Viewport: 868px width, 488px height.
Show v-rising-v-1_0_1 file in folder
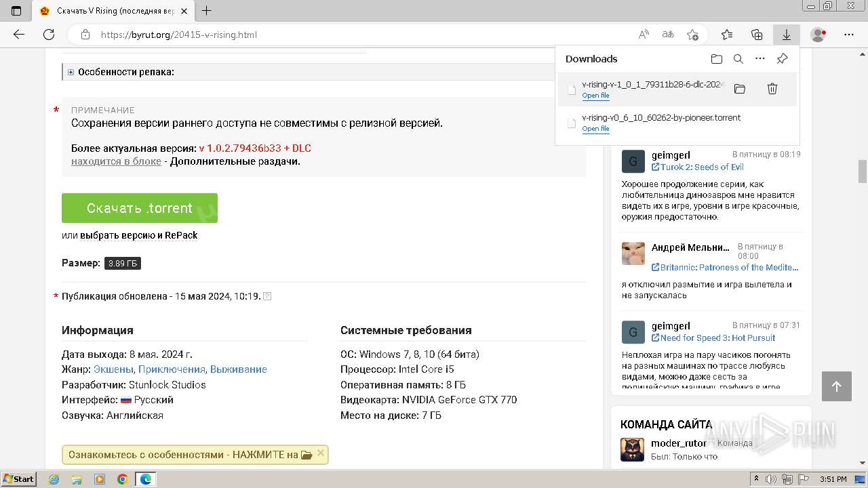click(x=740, y=89)
